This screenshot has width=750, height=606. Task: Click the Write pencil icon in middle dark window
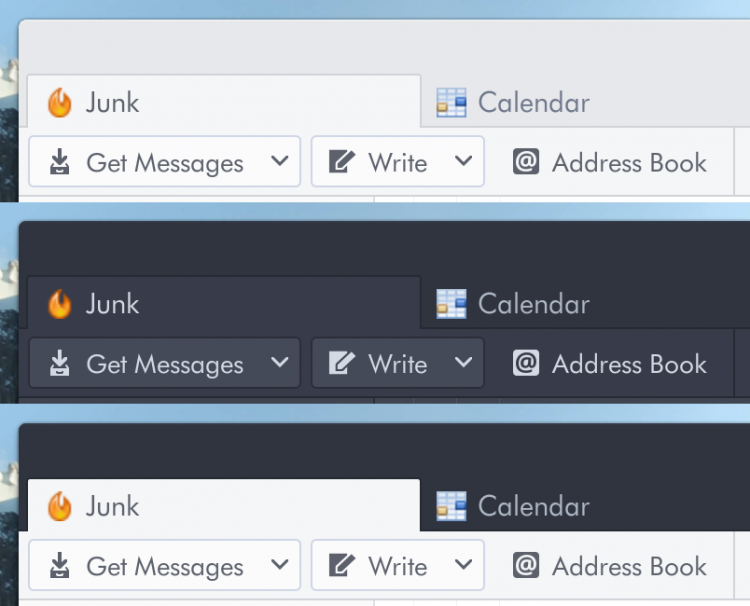point(342,363)
